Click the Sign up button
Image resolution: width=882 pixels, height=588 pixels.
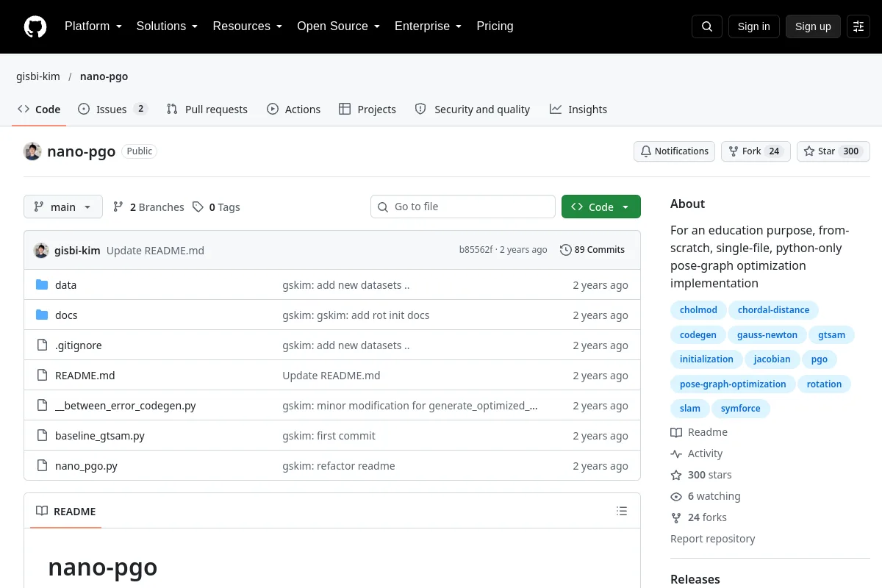pos(813,26)
